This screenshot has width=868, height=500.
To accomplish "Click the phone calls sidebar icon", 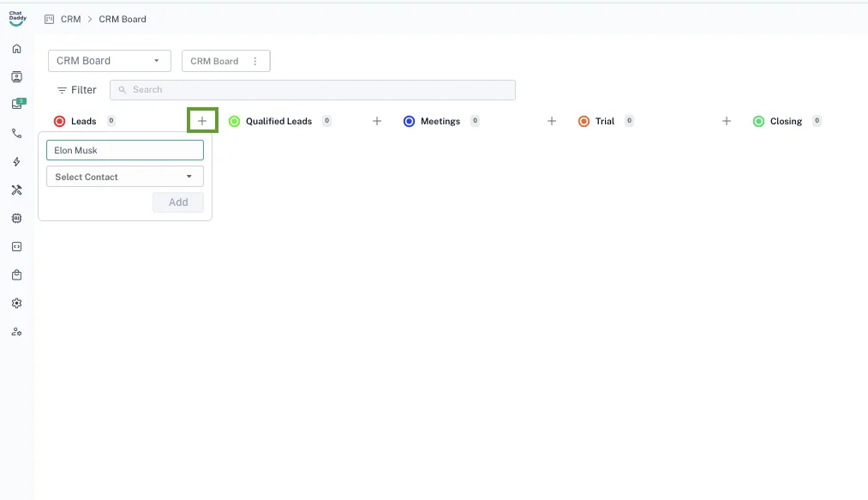I will (16, 133).
